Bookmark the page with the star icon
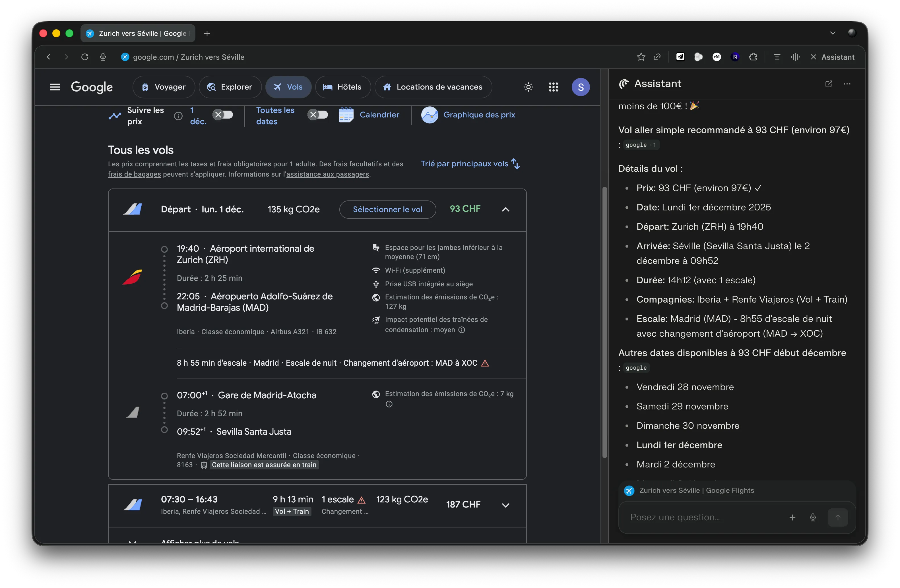The width and height of the screenshot is (900, 588). 641,57
